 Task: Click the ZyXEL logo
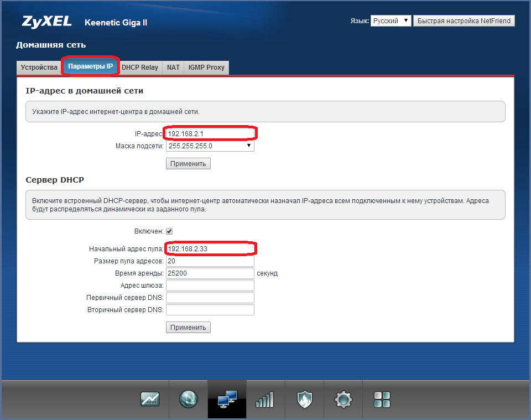[47, 22]
